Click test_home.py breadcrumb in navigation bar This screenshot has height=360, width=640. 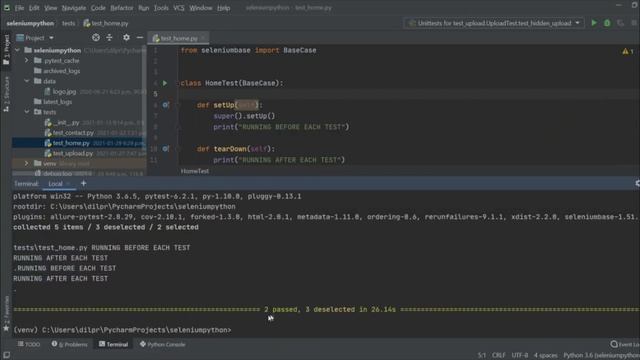(x=106, y=23)
